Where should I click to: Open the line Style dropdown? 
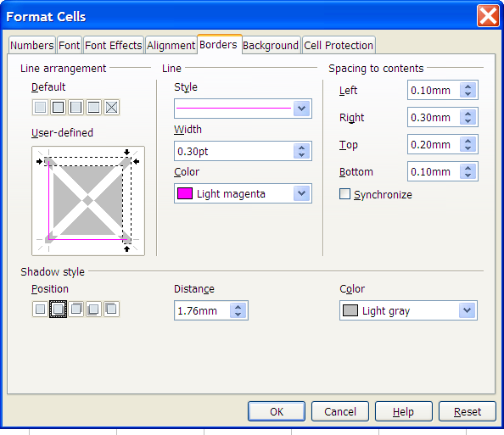click(301, 109)
